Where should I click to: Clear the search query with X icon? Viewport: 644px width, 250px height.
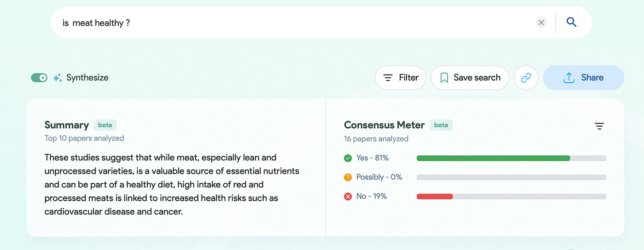[x=541, y=23]
